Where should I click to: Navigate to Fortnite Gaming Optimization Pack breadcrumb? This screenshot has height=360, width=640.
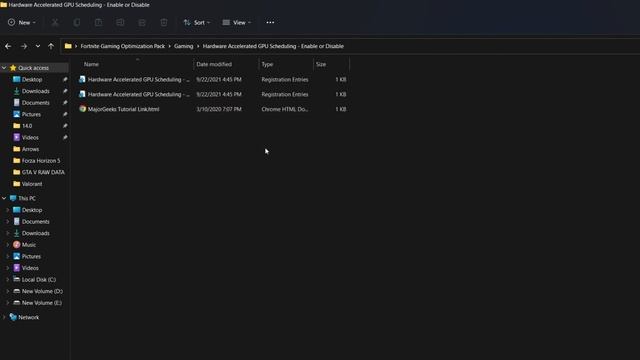[x=122, y=46]
